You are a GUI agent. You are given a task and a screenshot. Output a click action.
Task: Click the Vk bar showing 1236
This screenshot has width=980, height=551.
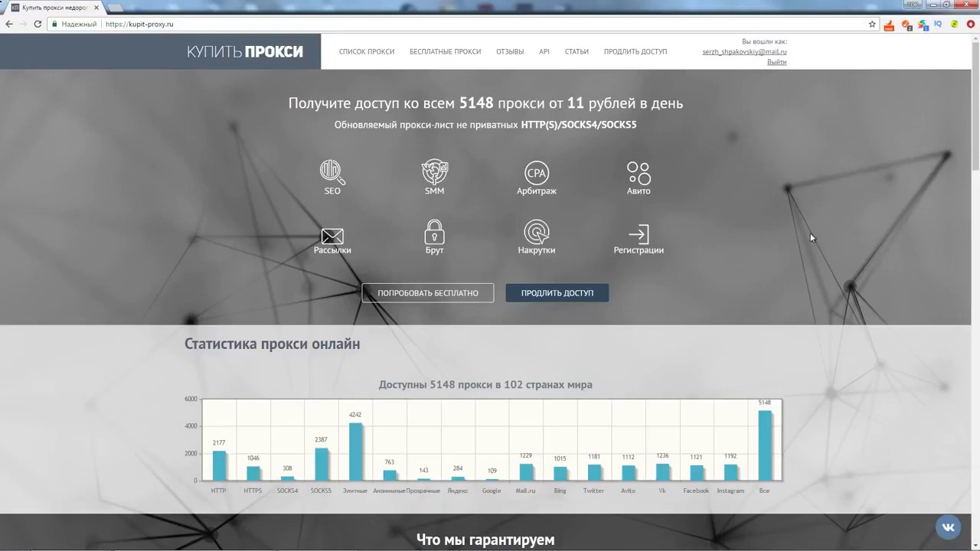[662, 472]
